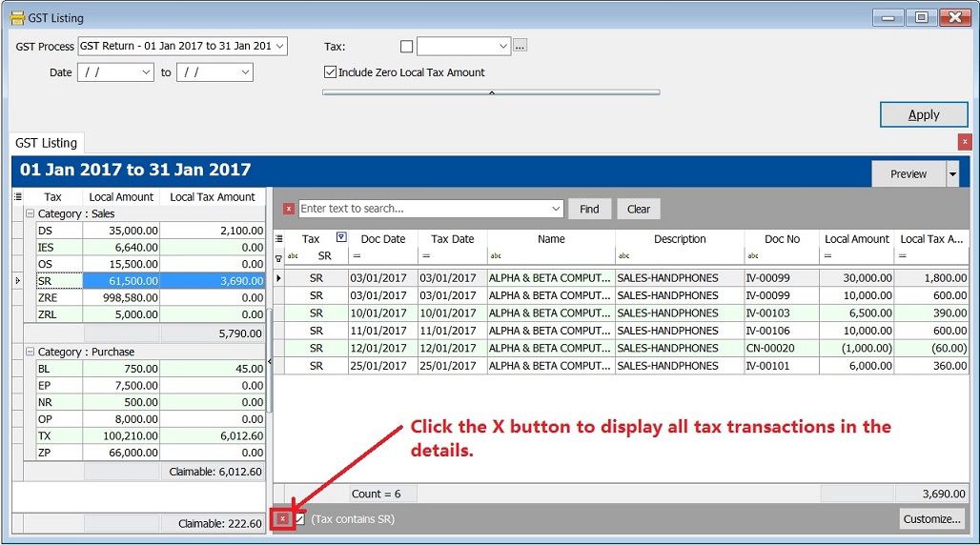This screenshot has width=980, height=545.
Task: Click the red X to clear tax filter
Action: click(282, 519)
